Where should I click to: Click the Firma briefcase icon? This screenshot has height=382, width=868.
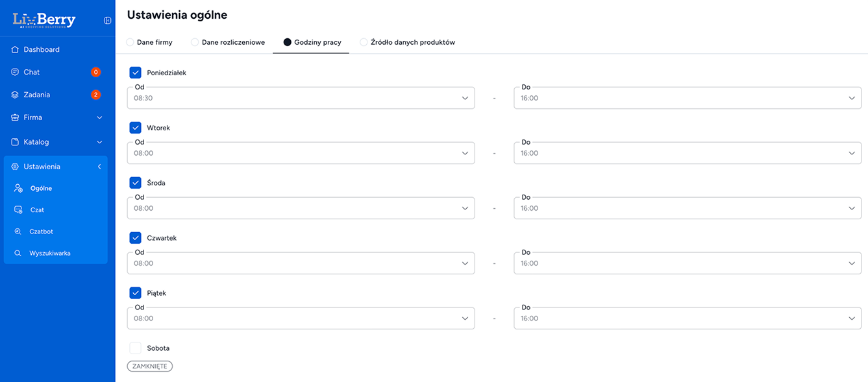[15, 117]
